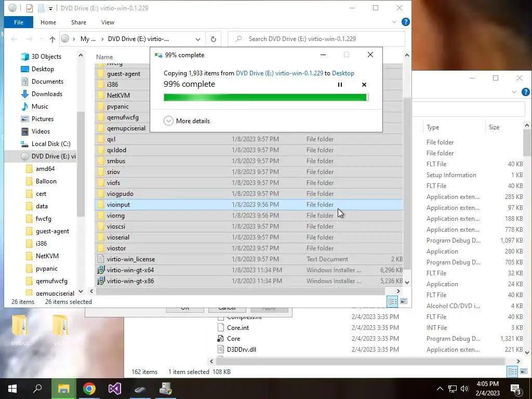Switch to Large icons view layout icon
The width and height of the screenshot is (532, 399).
click(404, 301)
